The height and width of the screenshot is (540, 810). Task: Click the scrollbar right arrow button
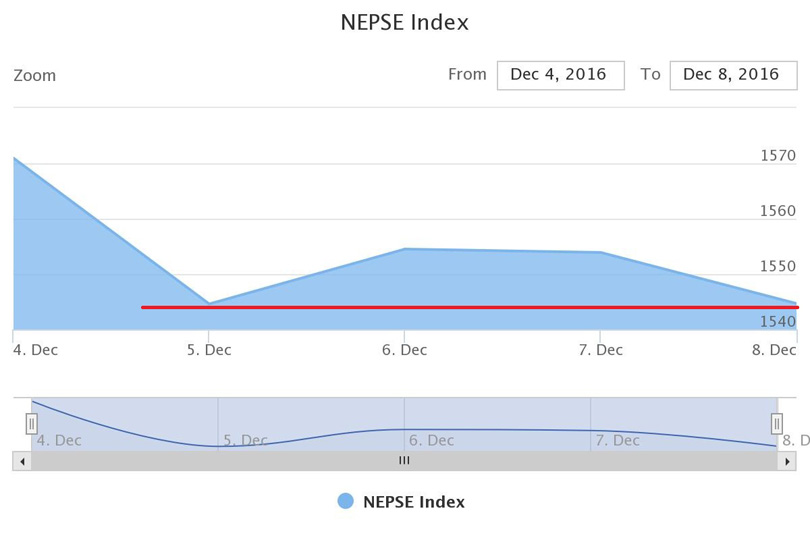point(787,461)
